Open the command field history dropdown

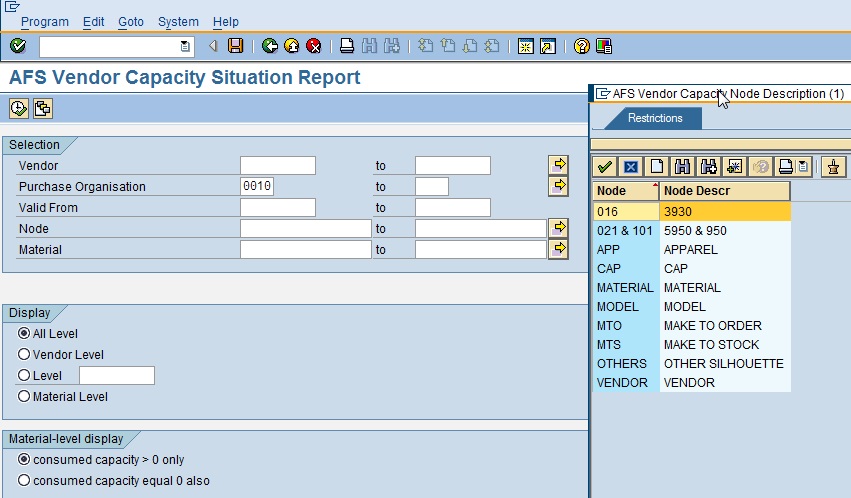[185, 46]
